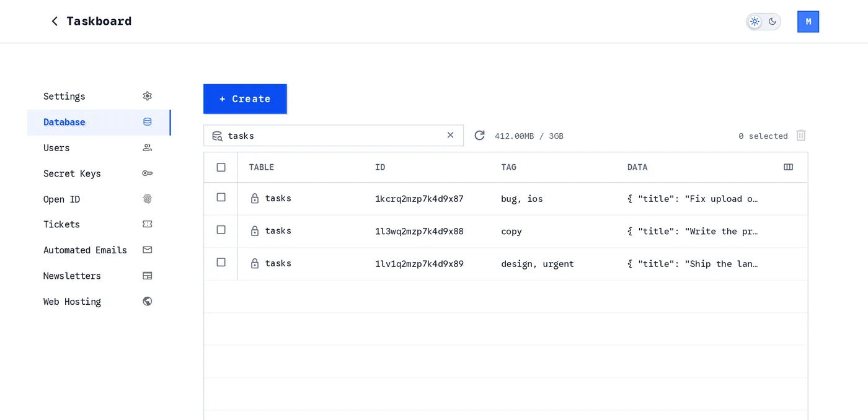The width and height of the screenshot is (868, 420).
Task: Open the Web Hosting menu label
Action: (72, 302)
